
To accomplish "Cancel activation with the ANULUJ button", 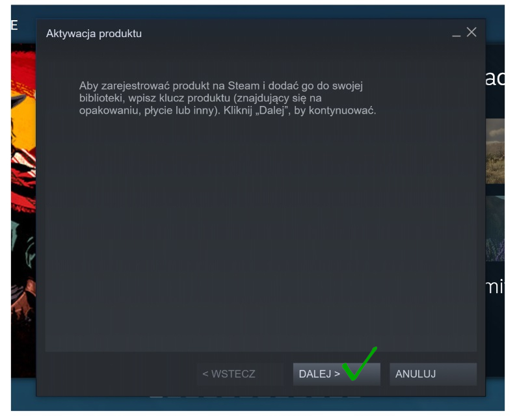I will [x=433, y=374].
